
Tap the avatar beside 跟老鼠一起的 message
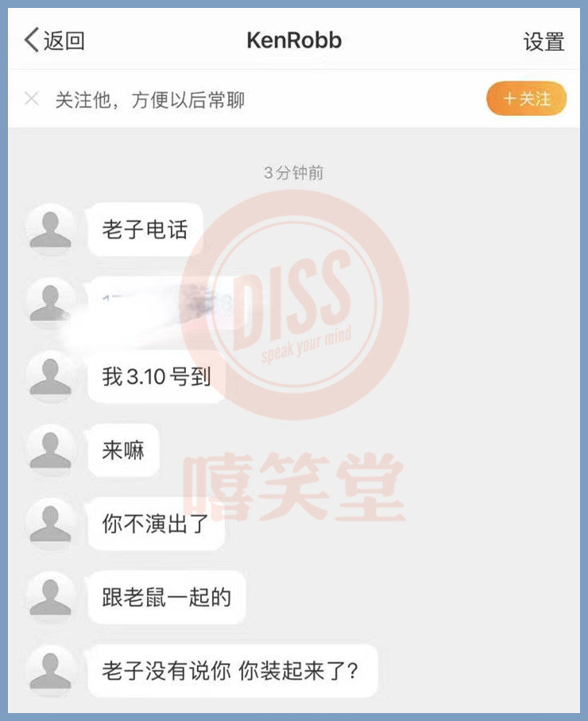tap(51, 597)
